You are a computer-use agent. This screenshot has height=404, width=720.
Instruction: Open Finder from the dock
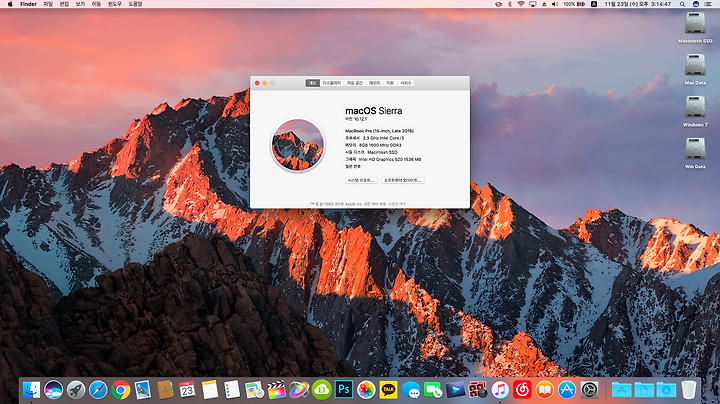pos(31,390)
